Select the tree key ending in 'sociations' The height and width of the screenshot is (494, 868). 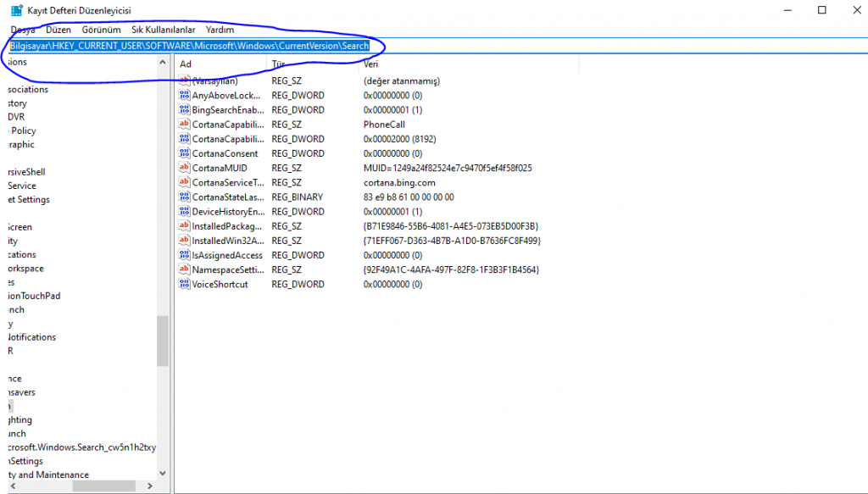(28, 90)
